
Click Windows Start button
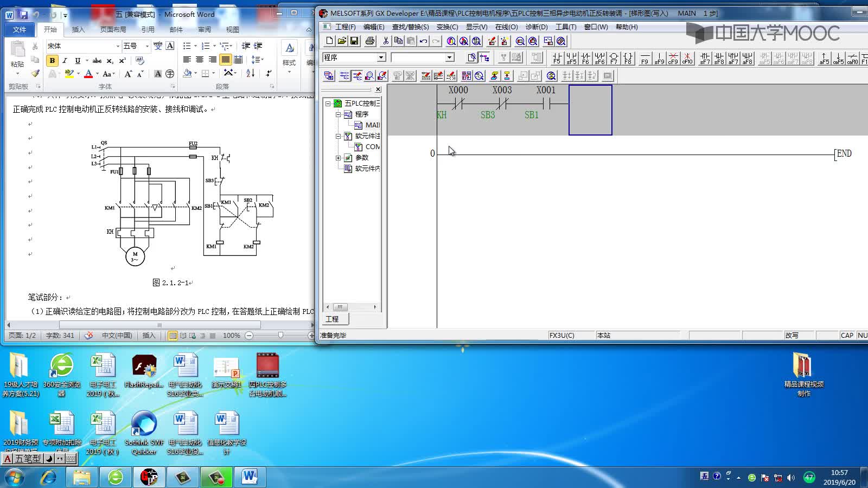[x=15, y=477]
